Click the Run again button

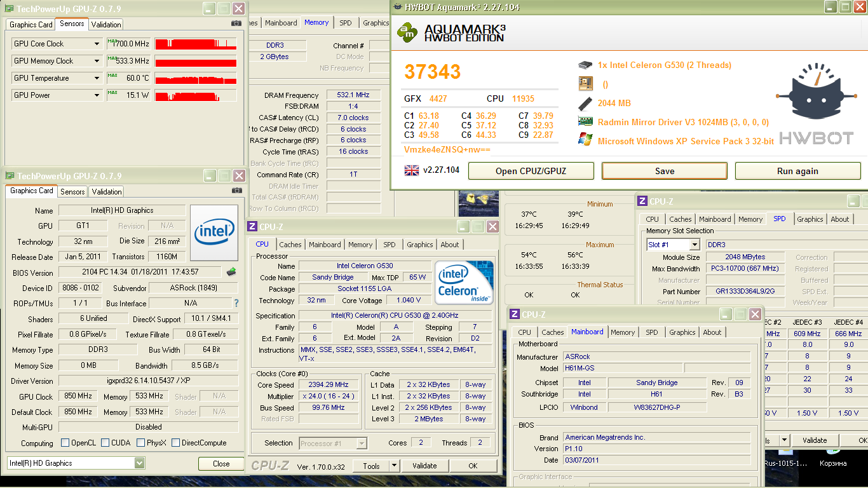[x=797, y=171]
